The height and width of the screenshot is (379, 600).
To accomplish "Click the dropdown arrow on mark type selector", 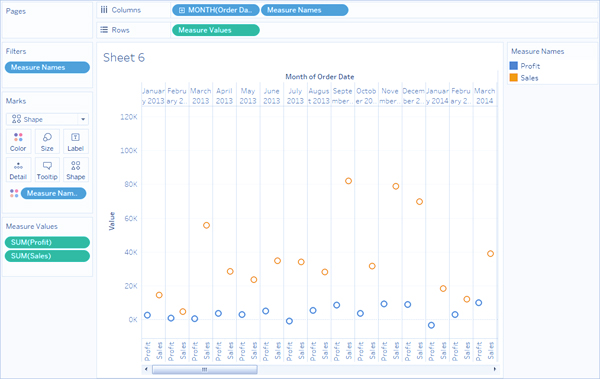I will (x=83, y=119).
